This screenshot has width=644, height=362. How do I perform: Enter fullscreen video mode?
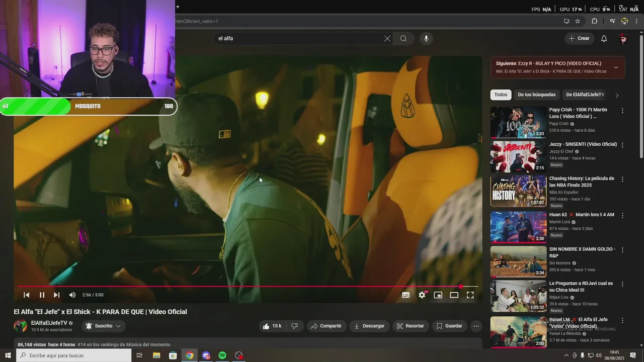[470, 295]
